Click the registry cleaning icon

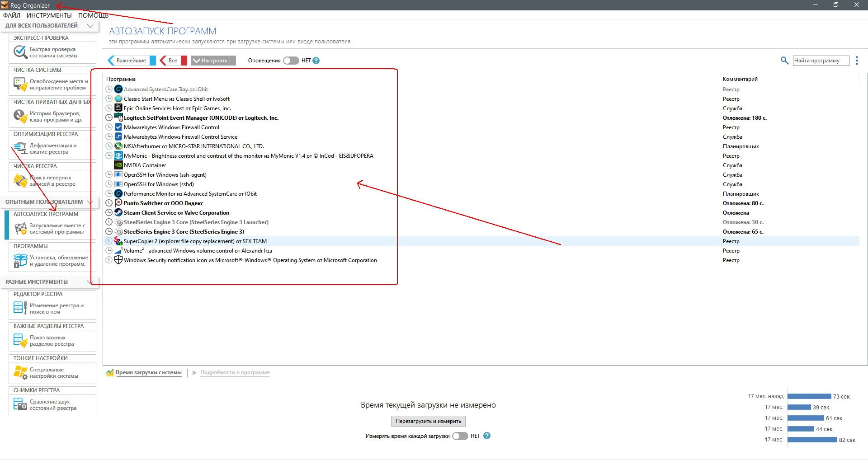tap(20, 181)
